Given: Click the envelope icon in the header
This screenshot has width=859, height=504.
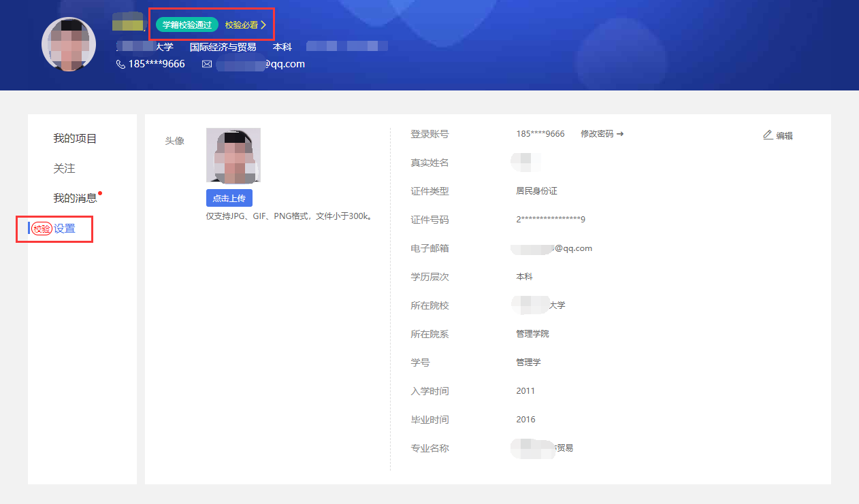Looking at the screenshot, I should [207, 64].
